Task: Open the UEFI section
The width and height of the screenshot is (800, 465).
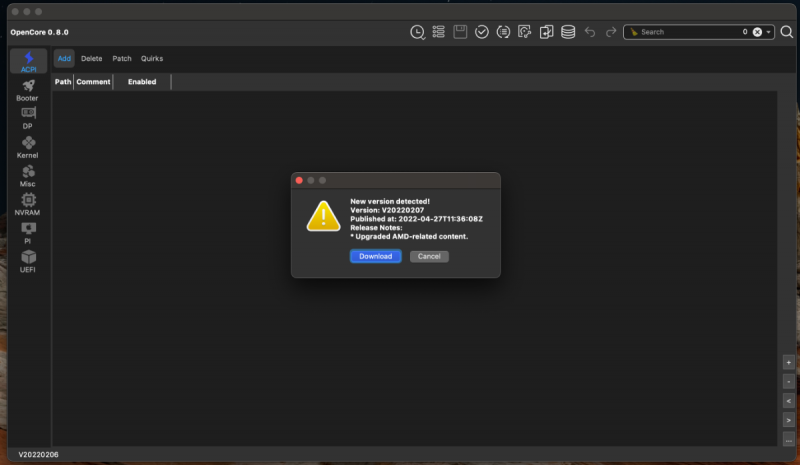Action: [x=28, y=262]
